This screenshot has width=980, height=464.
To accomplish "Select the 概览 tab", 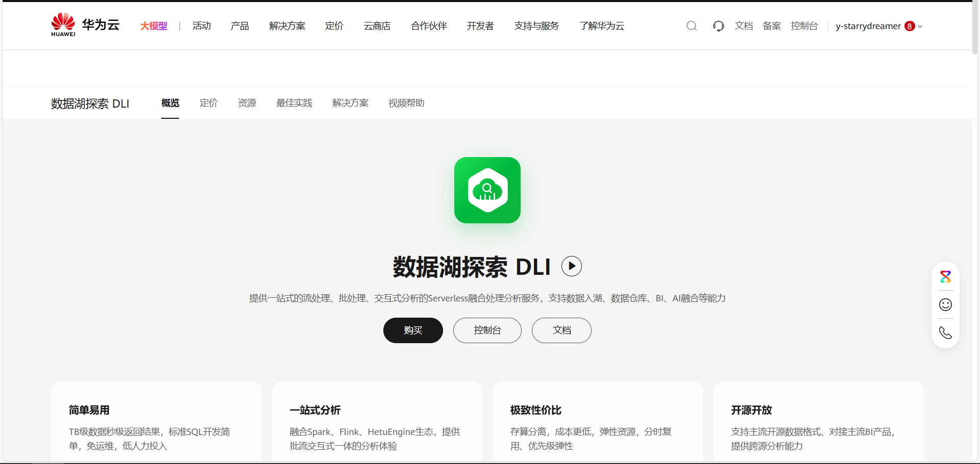I will pyautogui.click(x=170, y=103).
